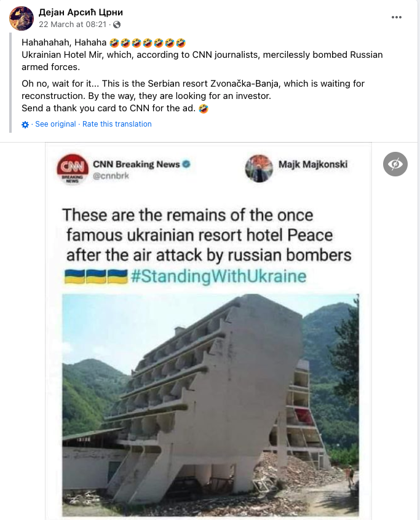Viewport: 420px width, 520px height.
Task: Click the blue verified badge
Action: pos(186,164)
